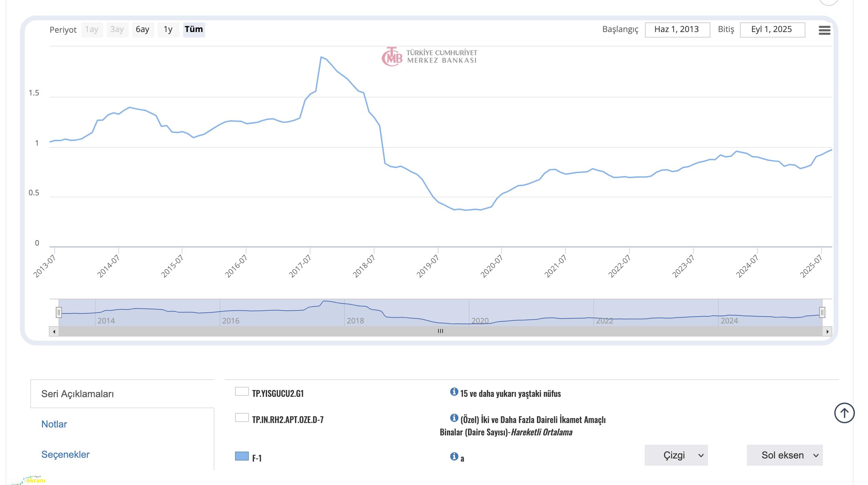Click navigator left scroll arrow
This screenshot has height=485, width=868.
pyautogui.click(x=54, y=331)
